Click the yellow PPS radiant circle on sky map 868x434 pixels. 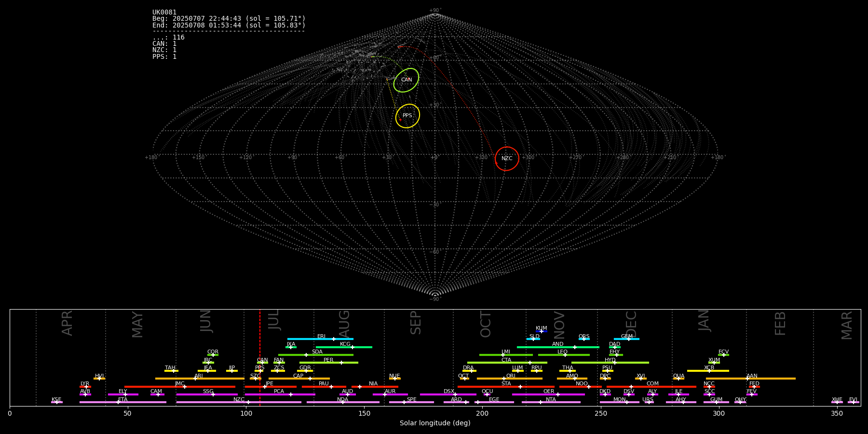tap(407, 116)
